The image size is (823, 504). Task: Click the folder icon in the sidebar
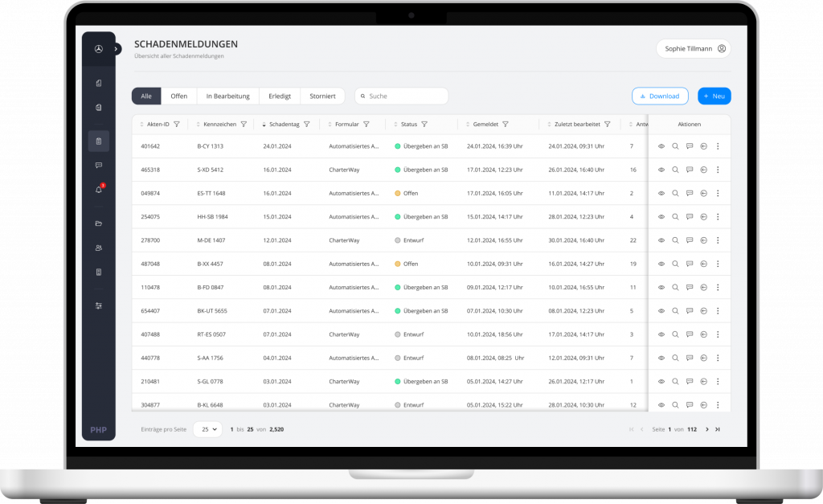(99, 223)
